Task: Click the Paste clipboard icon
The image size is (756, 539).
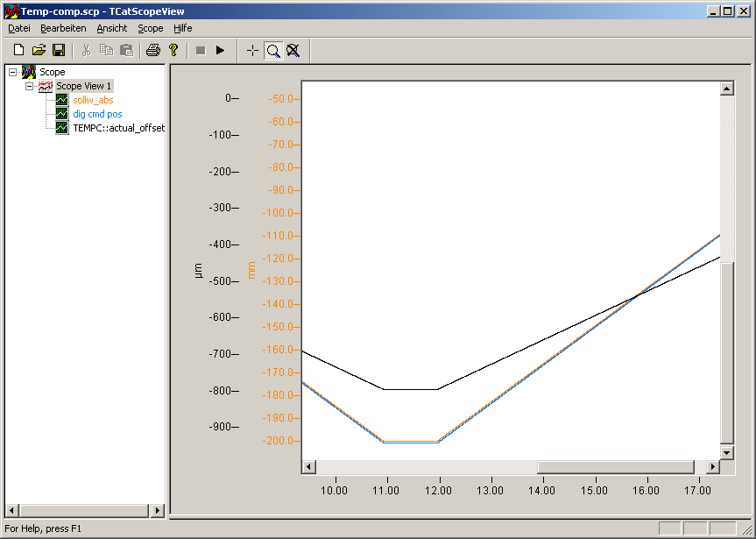Action: click(x=126, y=50)
